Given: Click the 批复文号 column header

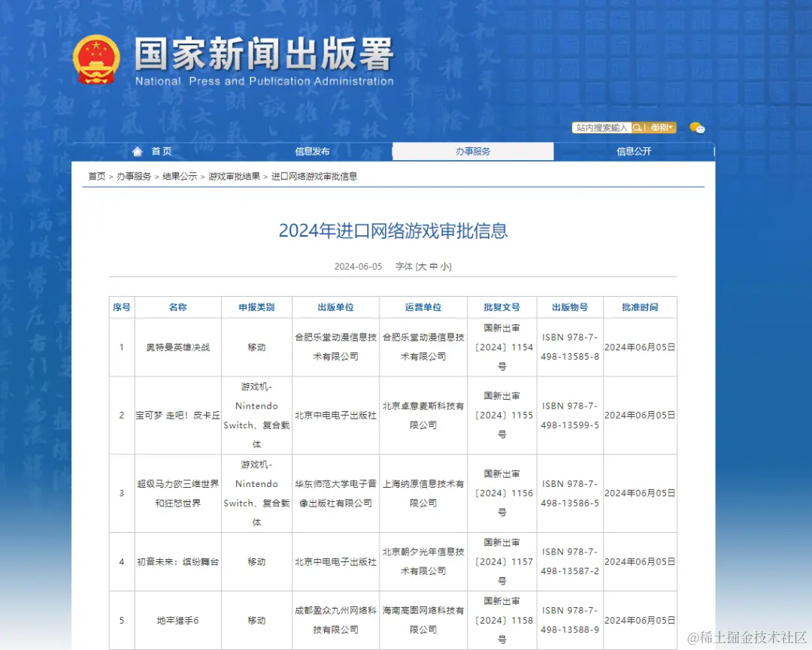Looking at the screenshot, I should click(501, 307).
